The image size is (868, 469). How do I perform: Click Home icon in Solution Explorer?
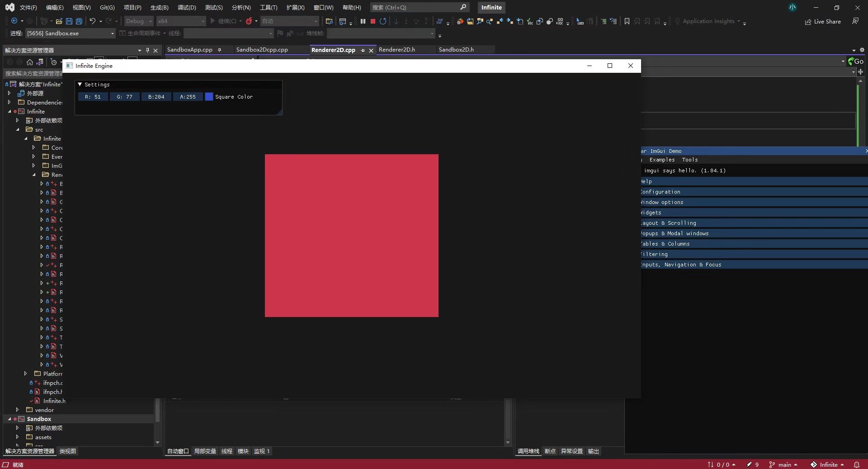(30, 62)
